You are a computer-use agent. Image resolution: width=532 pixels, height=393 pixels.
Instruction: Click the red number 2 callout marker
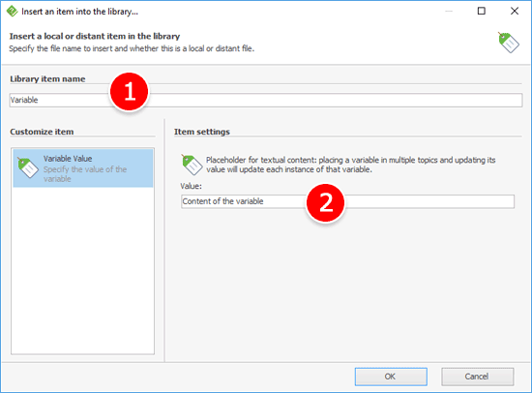coord(325,202)
